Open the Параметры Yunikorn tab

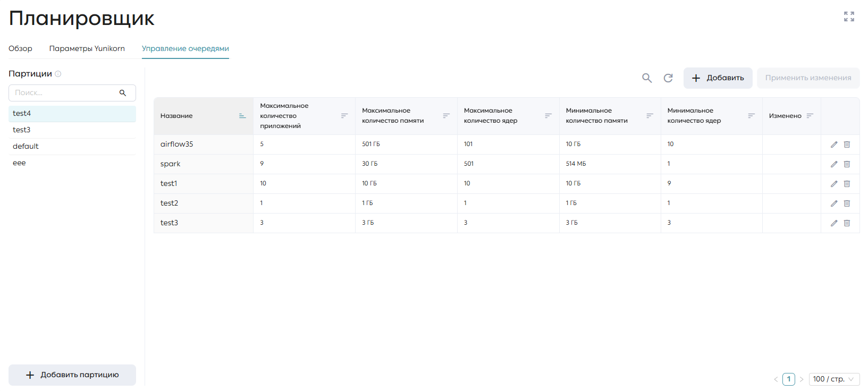[x=87, y=48]
